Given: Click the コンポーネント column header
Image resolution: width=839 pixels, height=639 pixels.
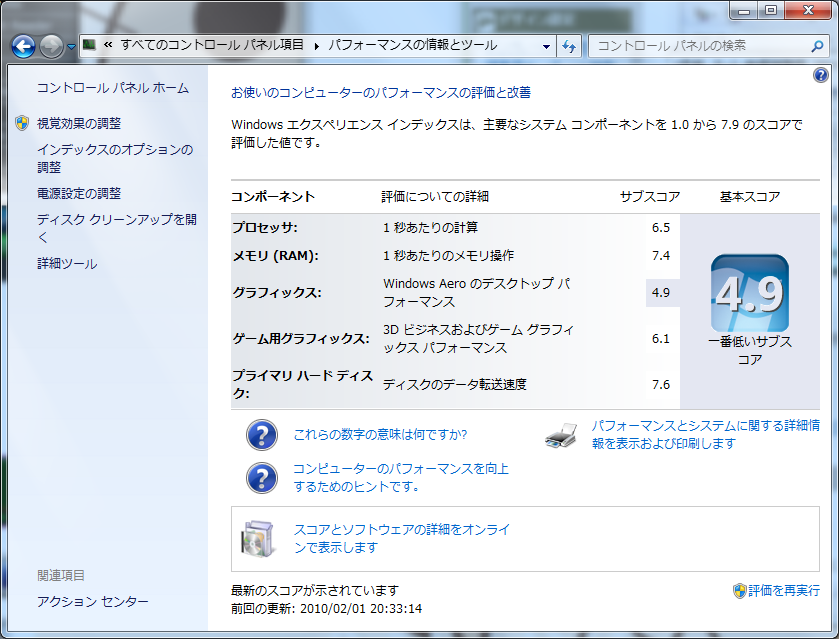Looking at the screenshot, I should pos(273,197).
